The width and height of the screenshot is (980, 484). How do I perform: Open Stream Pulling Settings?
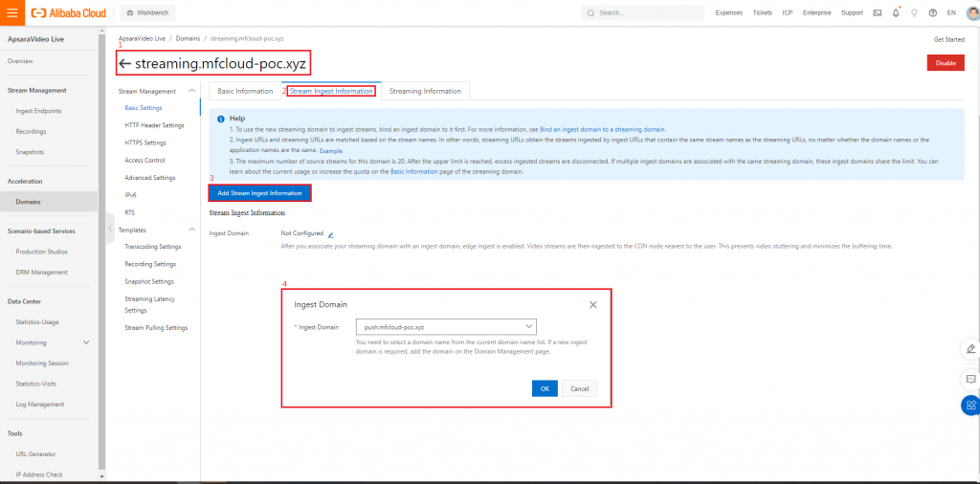156,327
